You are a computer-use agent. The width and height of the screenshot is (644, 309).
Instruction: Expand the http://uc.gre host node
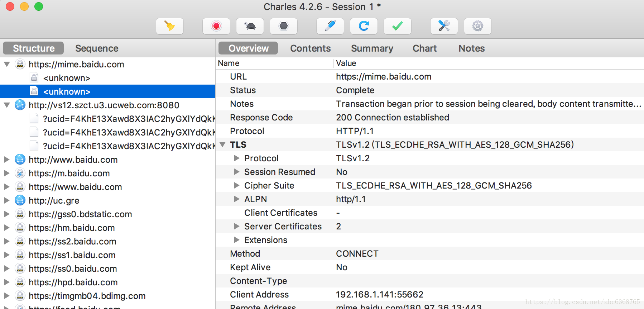7,200
